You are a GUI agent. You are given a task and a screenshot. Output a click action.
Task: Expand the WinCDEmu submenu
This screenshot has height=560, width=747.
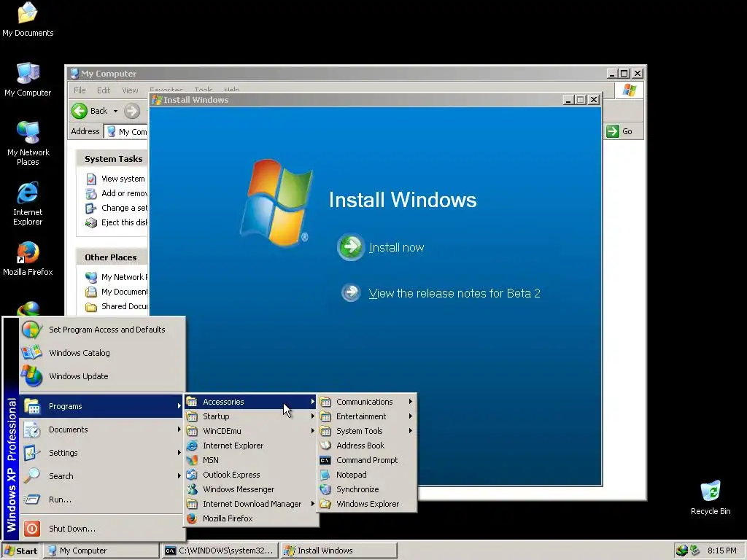(x=251, y=431)
